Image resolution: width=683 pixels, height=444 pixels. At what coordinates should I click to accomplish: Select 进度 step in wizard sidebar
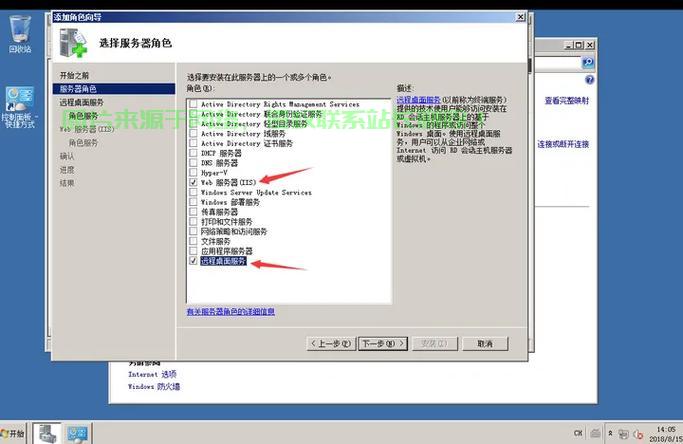[x=67, y=170]
